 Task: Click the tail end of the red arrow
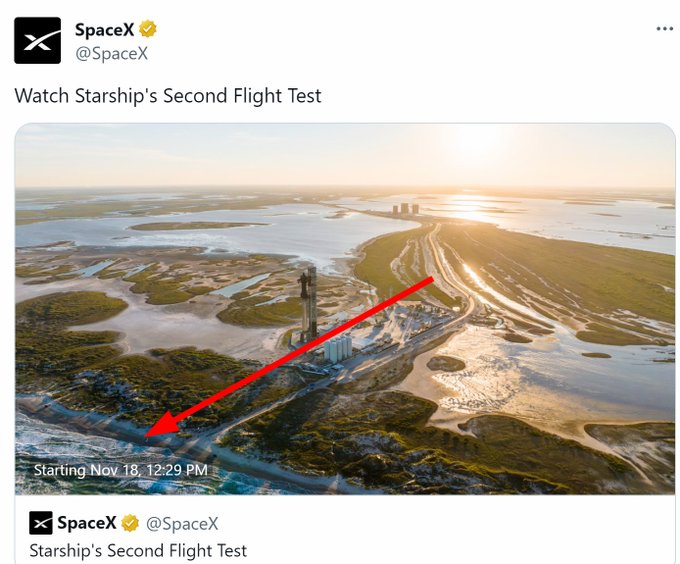point(430,278)
